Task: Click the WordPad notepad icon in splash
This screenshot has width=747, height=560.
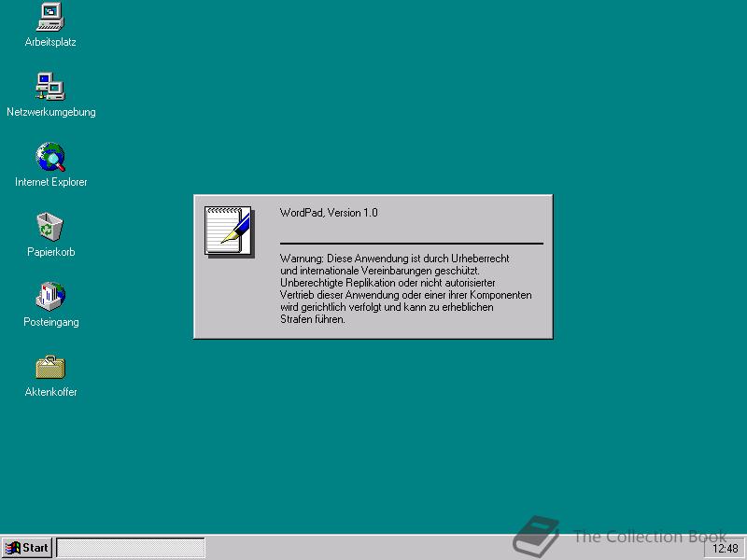Action: pos(230,231)
